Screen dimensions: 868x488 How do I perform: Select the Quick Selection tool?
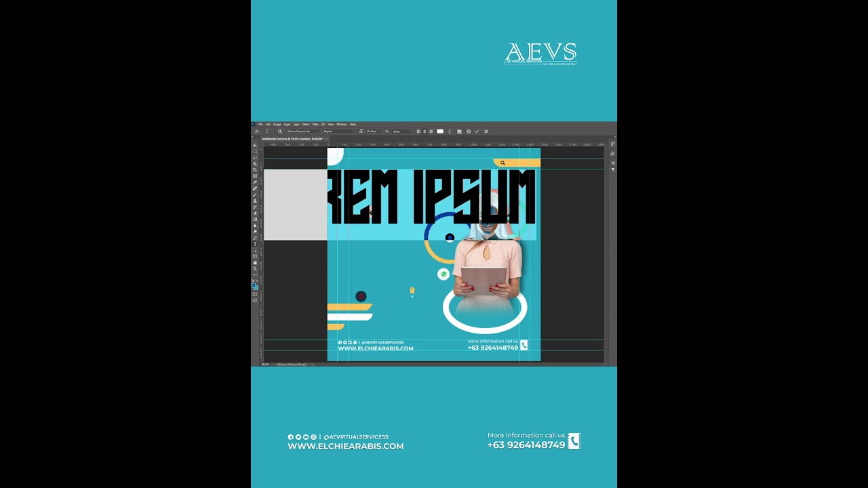255,163
